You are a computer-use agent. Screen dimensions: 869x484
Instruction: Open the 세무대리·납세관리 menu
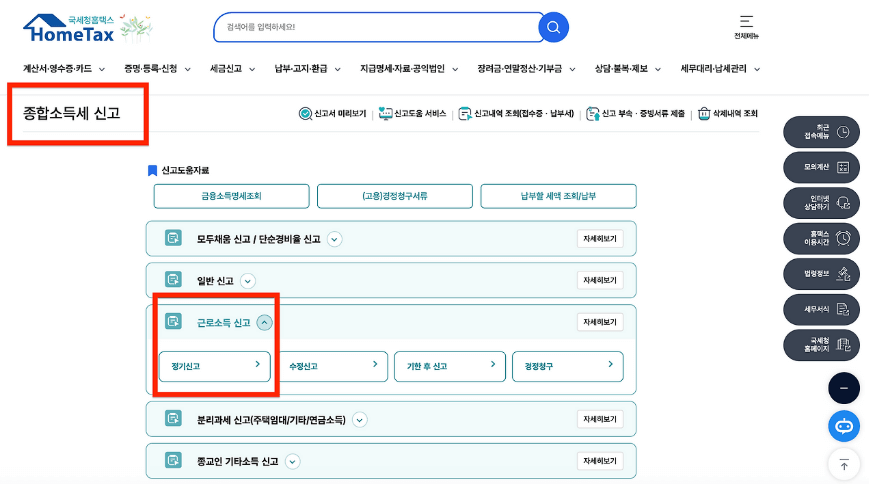(720, 69)
